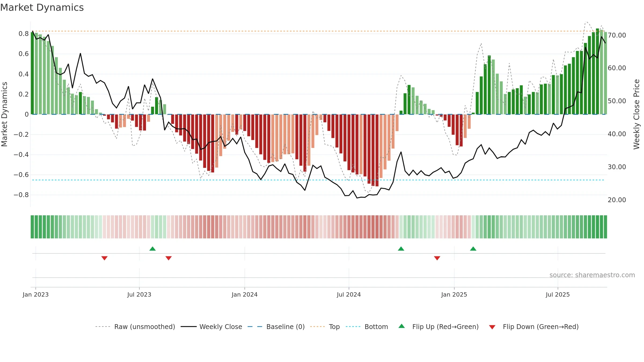This screenshot has width=644, height=362.
Task: Click the Jul 2025 x-axis label
Action: (558, 294)
